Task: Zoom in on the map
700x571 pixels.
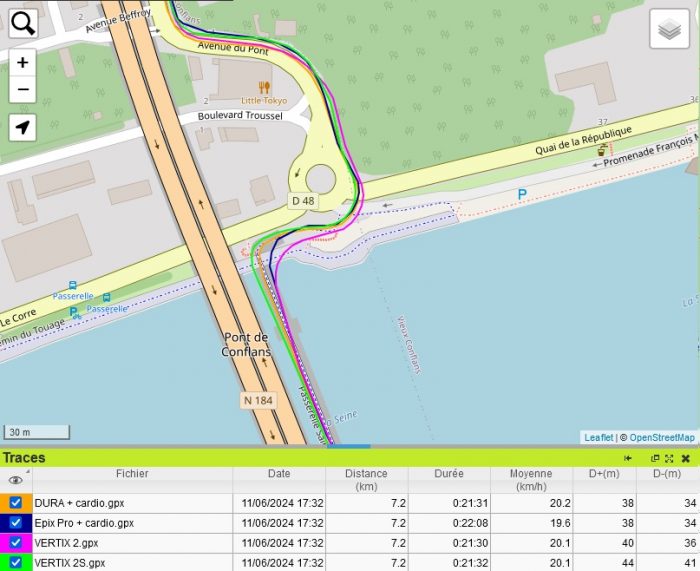Action: pyautogui.click(x=23, y=62)
